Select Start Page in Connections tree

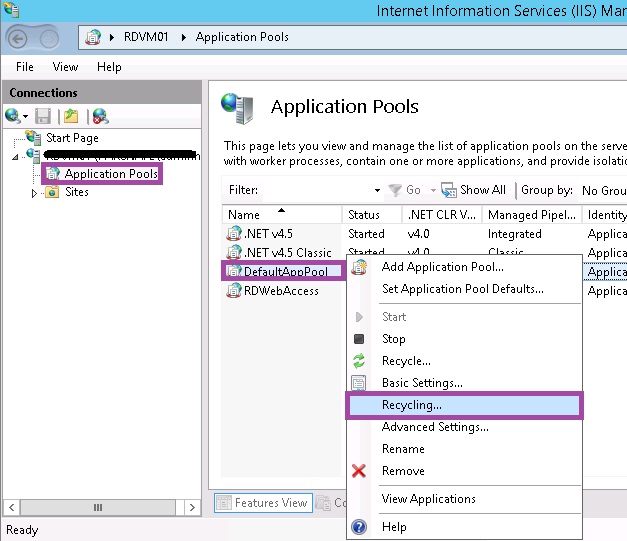coord(72,138)
